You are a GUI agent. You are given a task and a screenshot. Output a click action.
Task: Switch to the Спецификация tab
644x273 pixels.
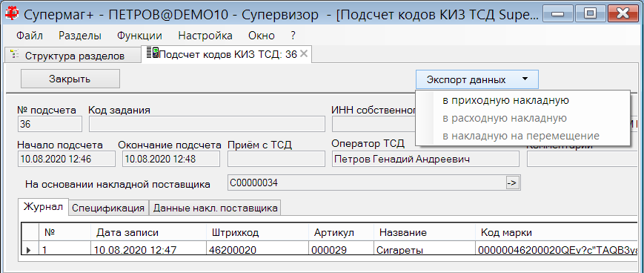[108, 208]
